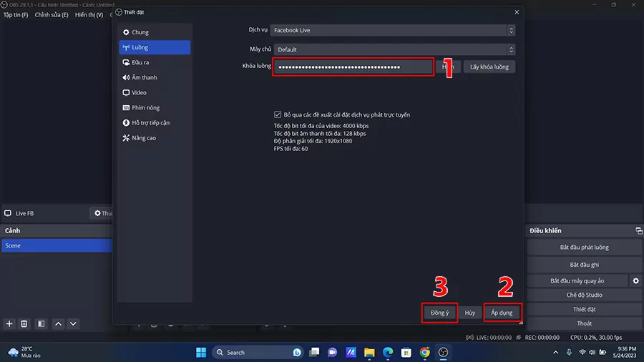This screenshot has width=644, height=362.
Task: Click Thoát exit button
Action: (584, 323)
